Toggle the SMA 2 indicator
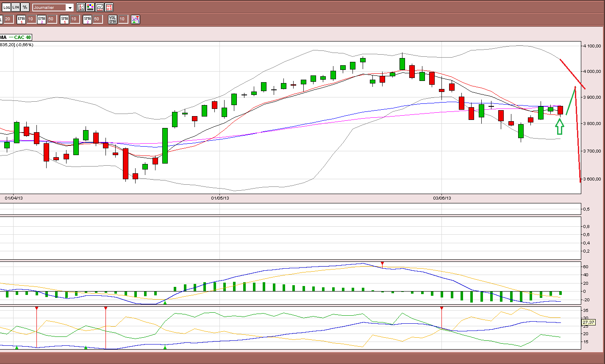 click(87, 19)
